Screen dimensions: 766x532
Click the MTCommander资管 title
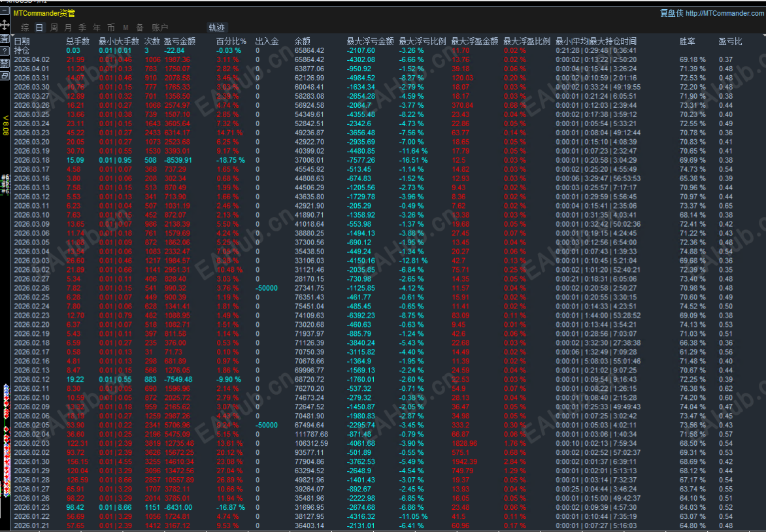(44, 14)
